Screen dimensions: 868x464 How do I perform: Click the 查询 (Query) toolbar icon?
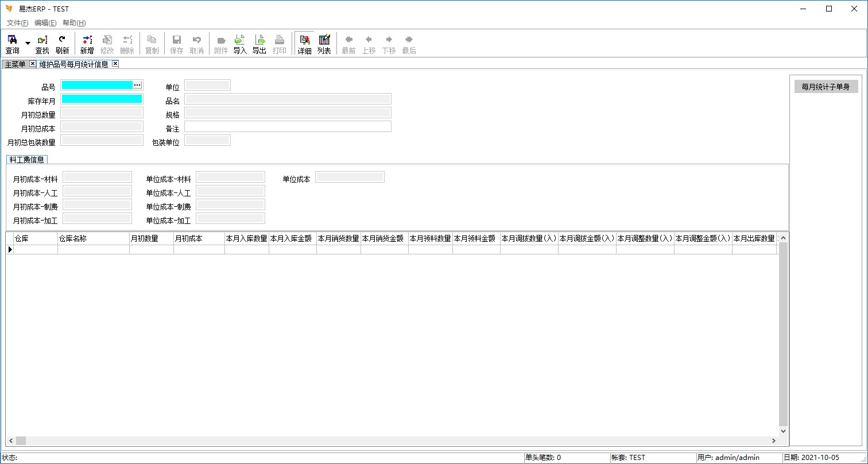(12, 44)
